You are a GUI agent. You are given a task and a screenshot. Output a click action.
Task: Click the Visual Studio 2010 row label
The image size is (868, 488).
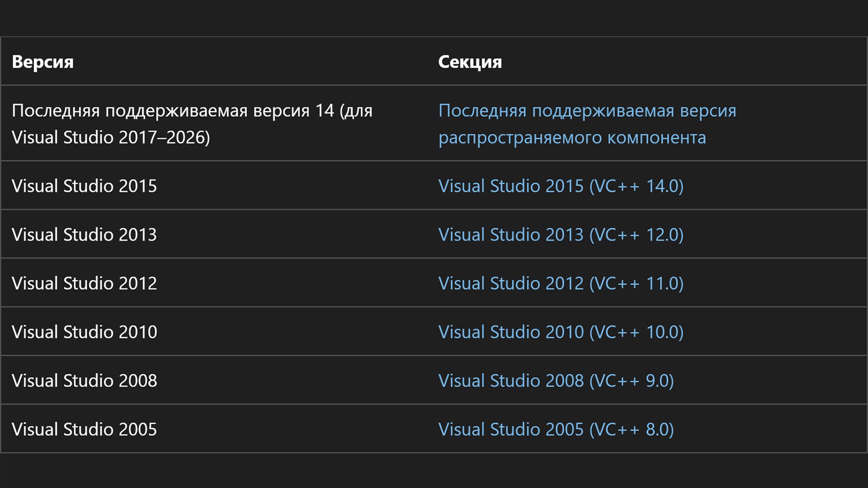[x=85, y=332]
